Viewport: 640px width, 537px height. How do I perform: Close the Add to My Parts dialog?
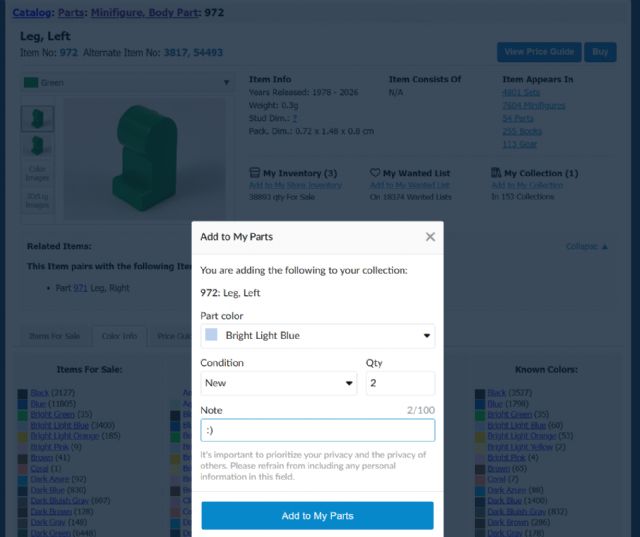(430, 237)
